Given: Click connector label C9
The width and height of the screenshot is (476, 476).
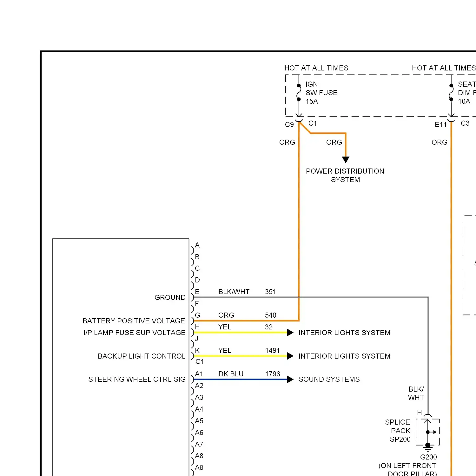Looking at the screenshot, I should [x=289, y=125].
